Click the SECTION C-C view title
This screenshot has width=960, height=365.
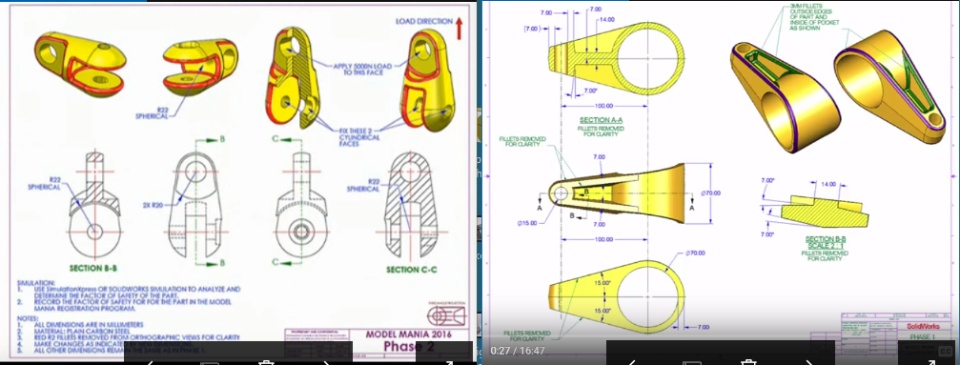[411, 269]
